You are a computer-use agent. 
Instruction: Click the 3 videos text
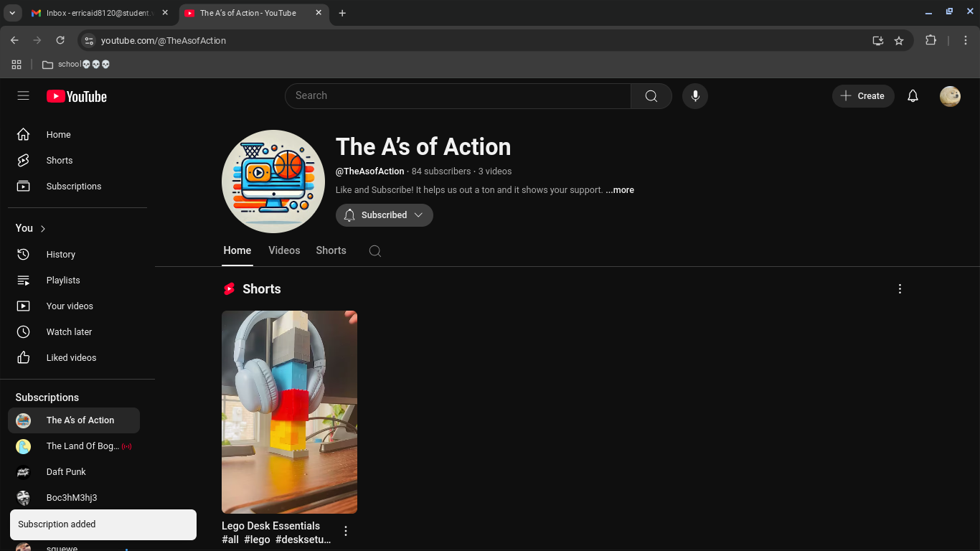click(x=495, y=171)
